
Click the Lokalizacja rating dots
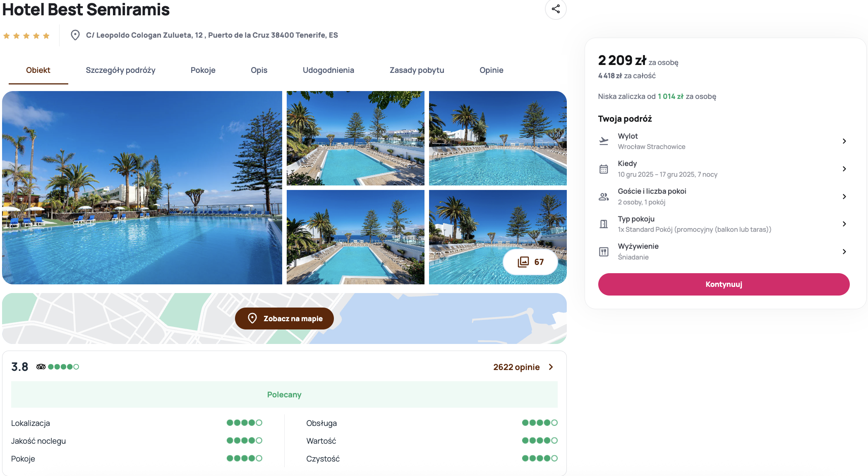244,423
